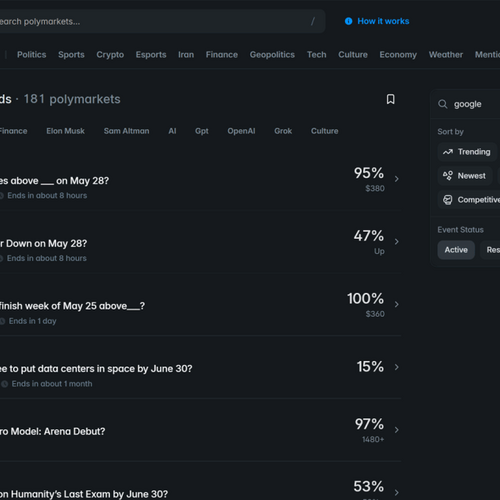500x500 pixels.
Task: Open Humanity's Last Exam by June 30 market
Action: point(84,494)
